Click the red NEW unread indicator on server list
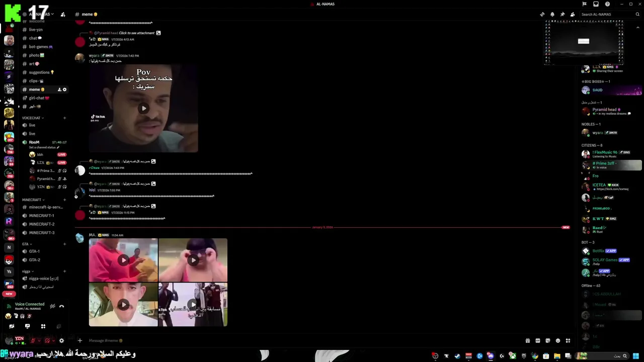The image size is (644, 362). 9,294
